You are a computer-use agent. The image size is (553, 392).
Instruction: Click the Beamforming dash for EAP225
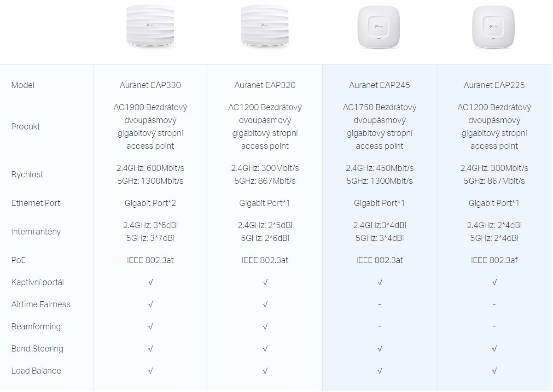(x=494, y=327)
